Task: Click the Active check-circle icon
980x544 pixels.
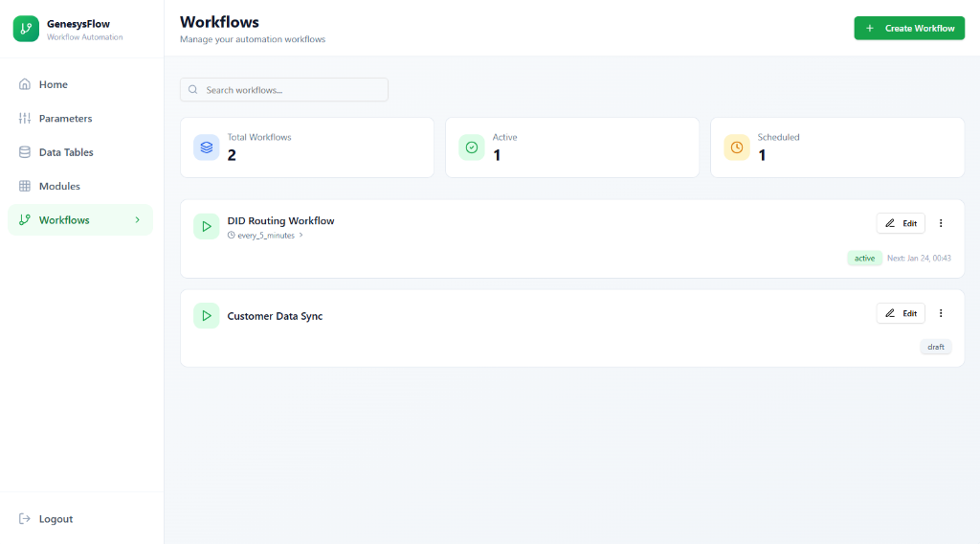Action: 472,147
